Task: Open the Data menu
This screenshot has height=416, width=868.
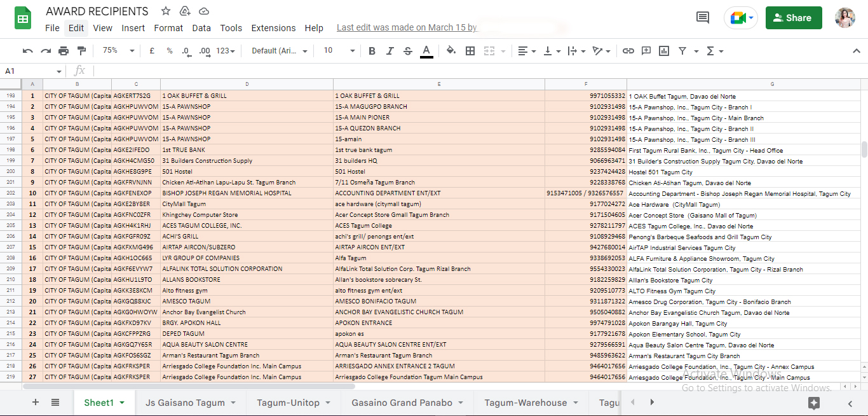Action: (201, 28)
